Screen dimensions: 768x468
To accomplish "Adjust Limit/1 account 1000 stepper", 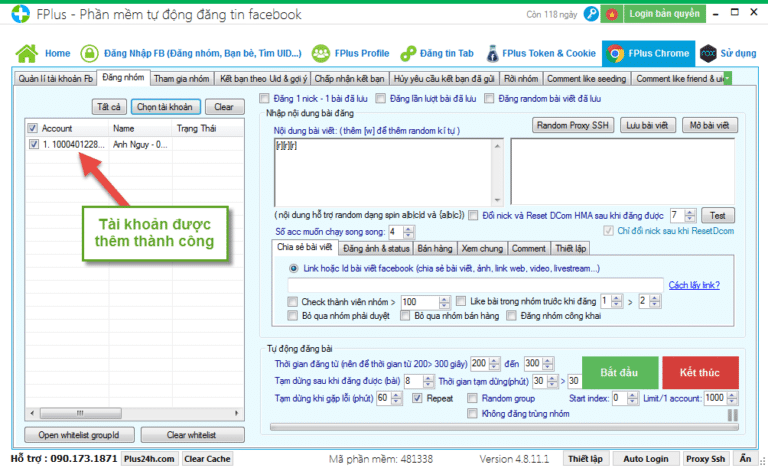I will [732, 398].
